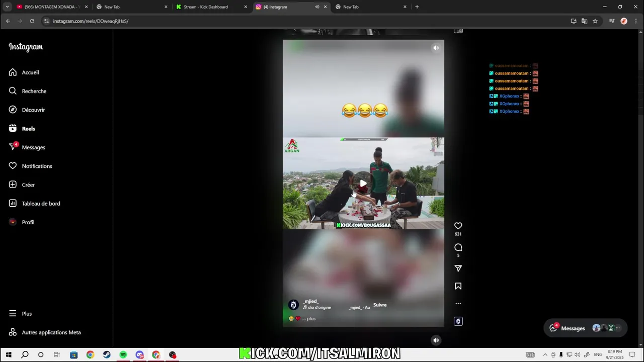Open comments on the reel

[x=458, y=247]
